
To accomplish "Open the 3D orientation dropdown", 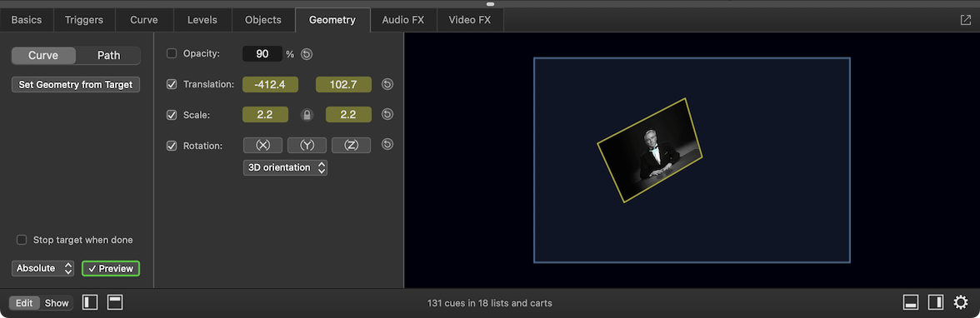I will (x=285, y=167).
